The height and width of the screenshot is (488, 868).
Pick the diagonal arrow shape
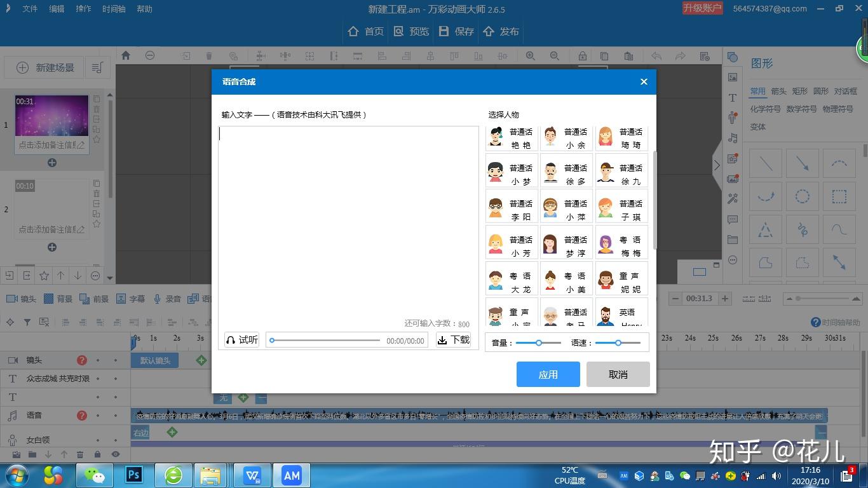(x=803, y=164)
